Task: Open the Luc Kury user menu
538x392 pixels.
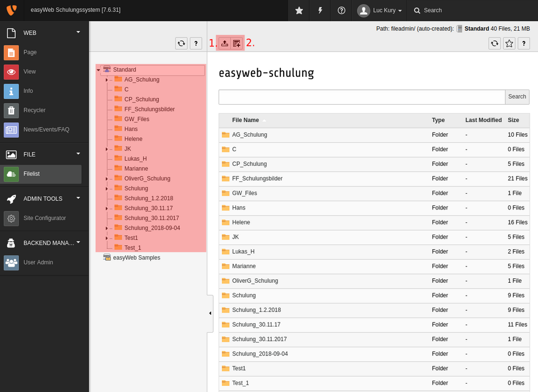Action: [379, 10]
